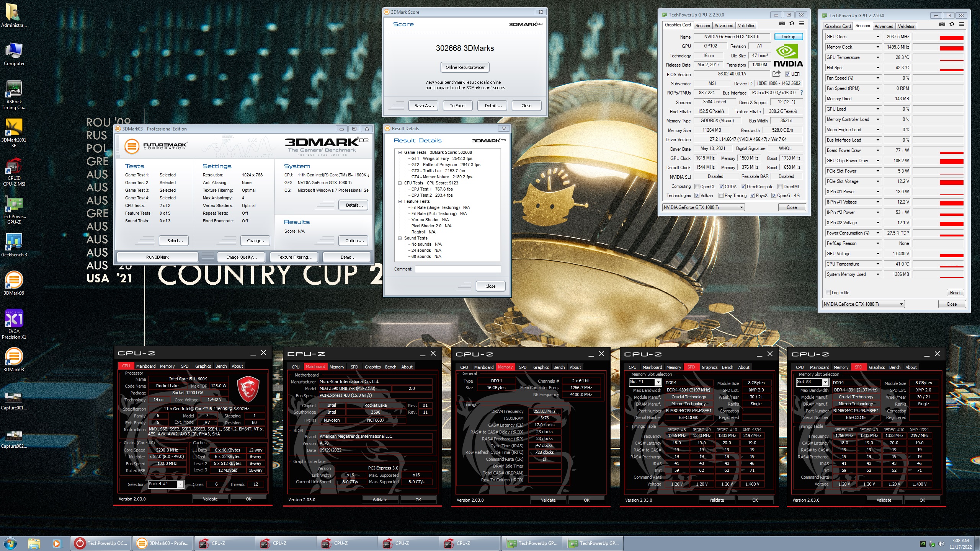
Task: Open Slot #1 dropdown in CPU-Z SPD
Action: pyautogui.click(x=645, y=382)
